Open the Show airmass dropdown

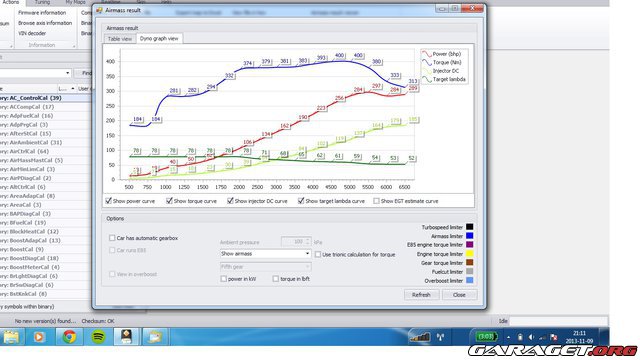[265, 254]
